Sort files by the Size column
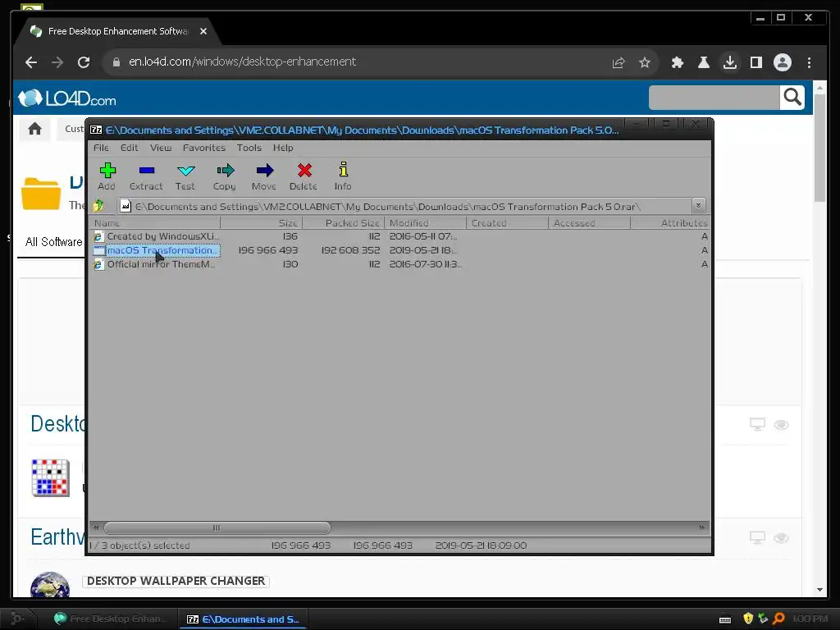 pyautogui.click(x=262, y=223)
